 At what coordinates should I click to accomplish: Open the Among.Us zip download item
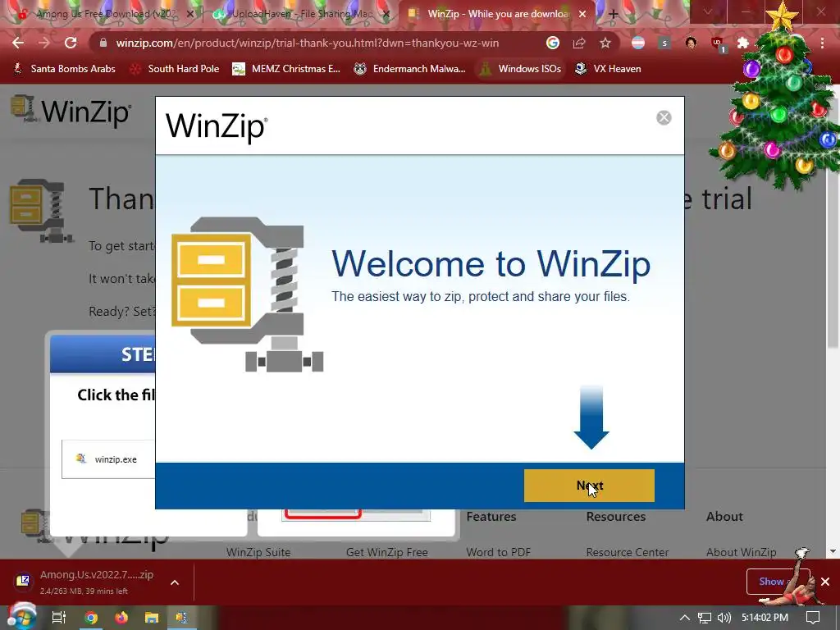[x=87, y=582]
